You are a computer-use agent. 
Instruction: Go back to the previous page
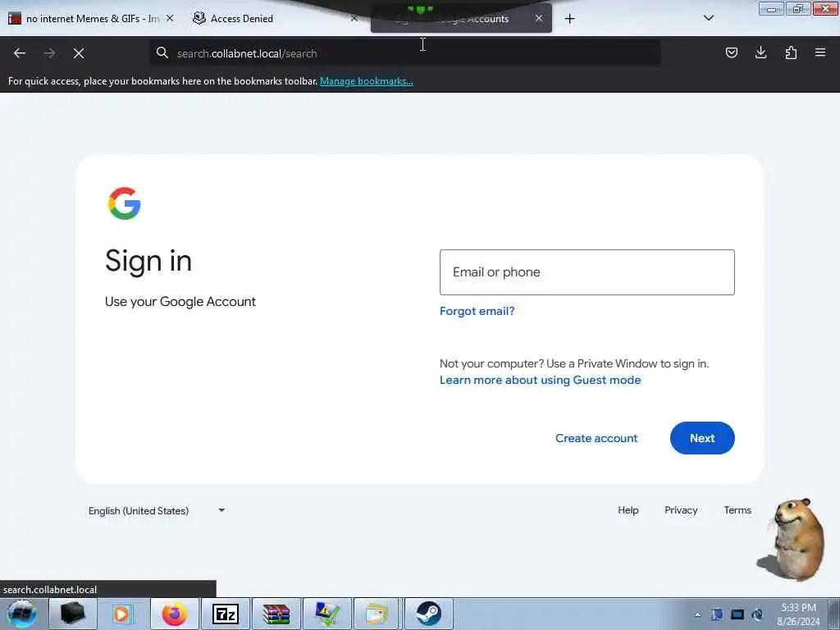coord(20,53)
